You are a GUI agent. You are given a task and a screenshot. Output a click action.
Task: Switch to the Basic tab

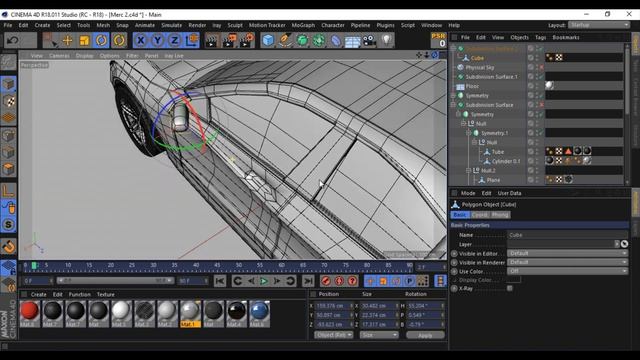460,215
